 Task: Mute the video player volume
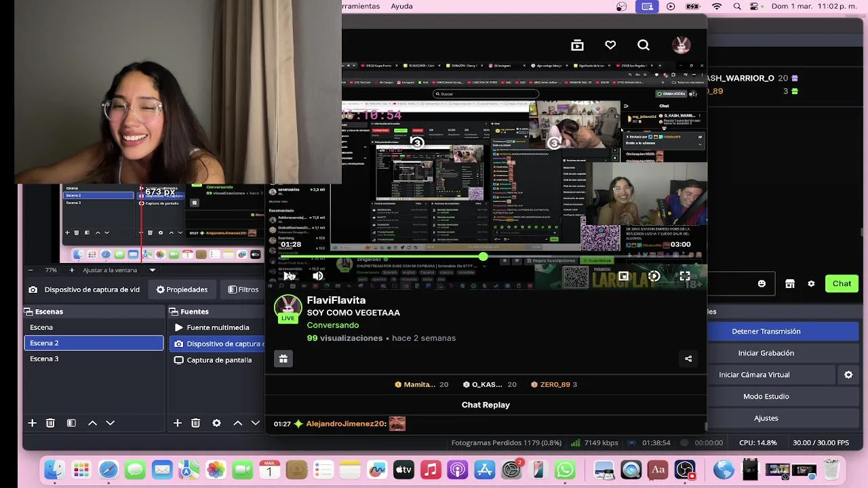coord(318,276)
